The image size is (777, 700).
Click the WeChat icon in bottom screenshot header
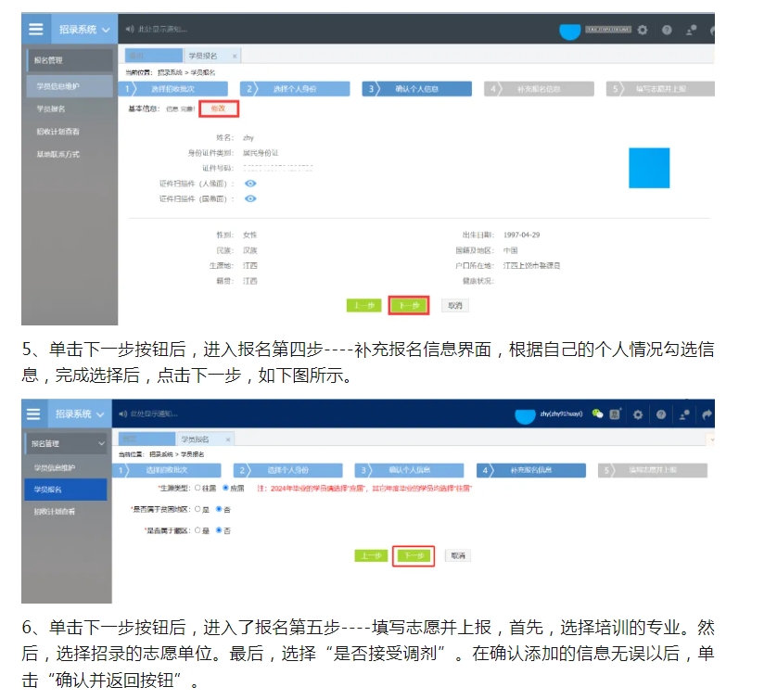pyautogui.click(x=598, y=414)
